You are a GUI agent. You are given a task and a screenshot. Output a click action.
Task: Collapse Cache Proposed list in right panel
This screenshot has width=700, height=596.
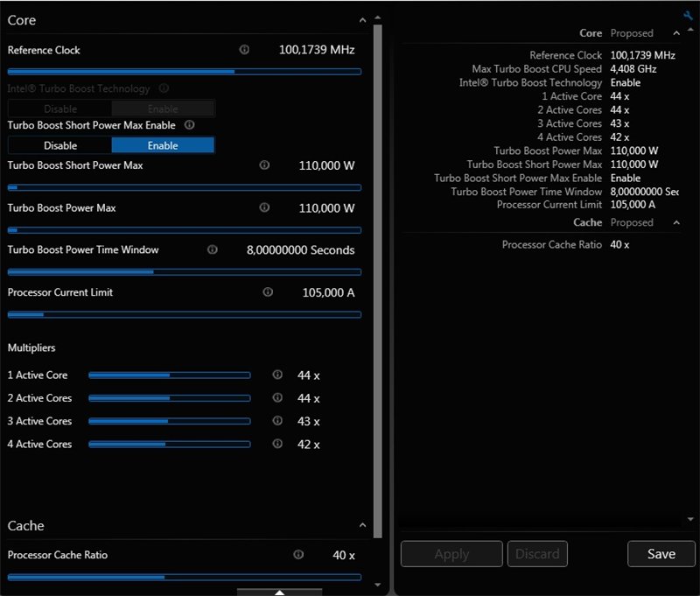tap(676, 222)
